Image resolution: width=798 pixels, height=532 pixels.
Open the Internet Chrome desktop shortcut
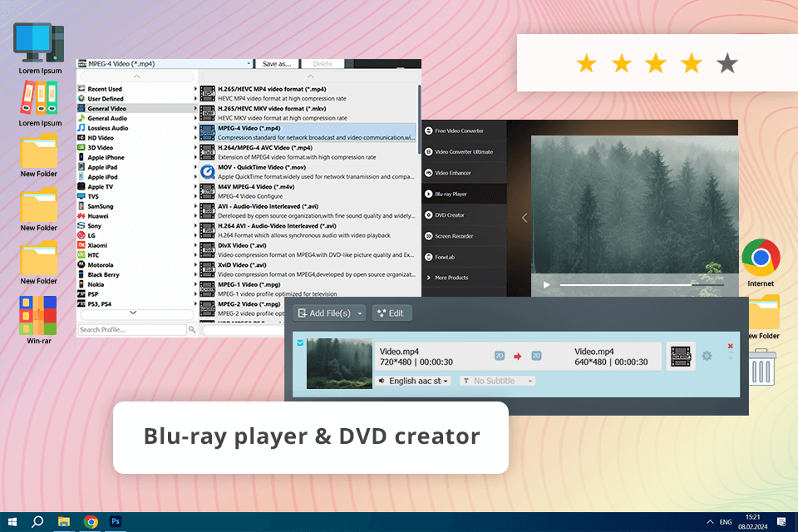coord(761,258)
